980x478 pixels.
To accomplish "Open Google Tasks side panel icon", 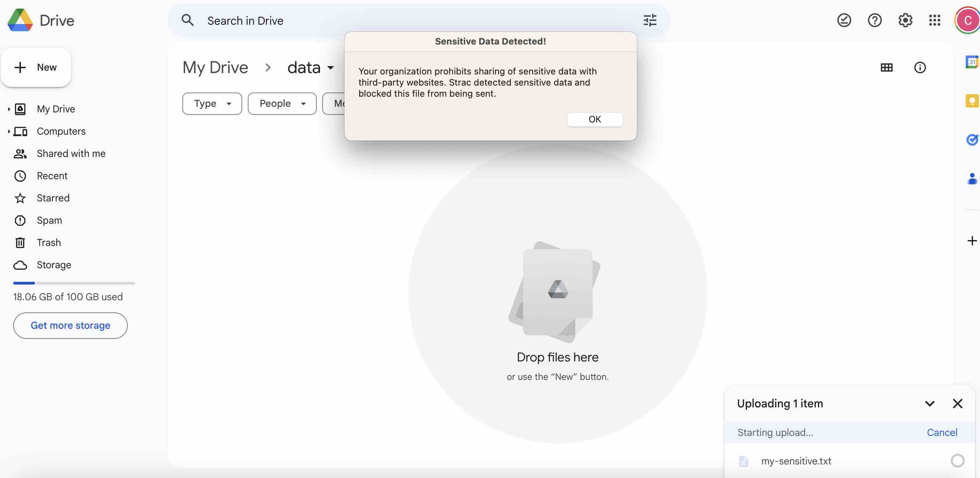I will pos(971,140).
